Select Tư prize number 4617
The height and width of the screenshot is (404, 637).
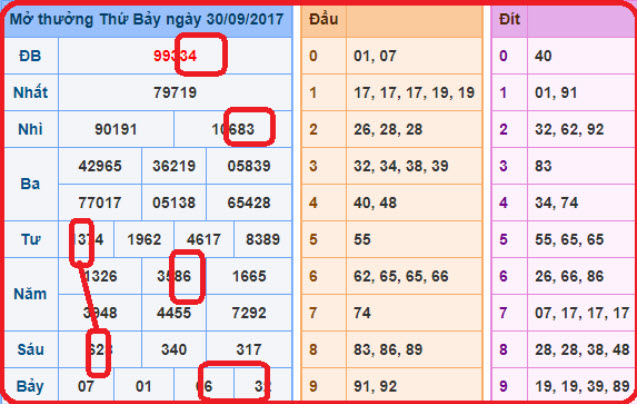tap(203, 239)
